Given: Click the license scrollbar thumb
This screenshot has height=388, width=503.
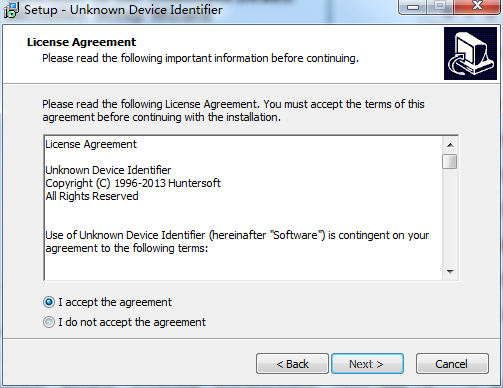Looking at the screenshot, I should point(450,162).
